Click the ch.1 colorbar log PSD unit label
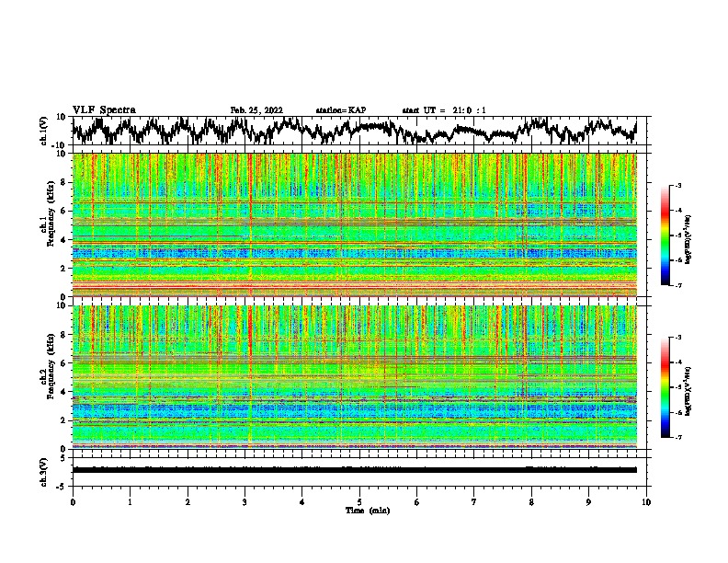Viewport: 728px width, 563px height. (x=688, y=239)
